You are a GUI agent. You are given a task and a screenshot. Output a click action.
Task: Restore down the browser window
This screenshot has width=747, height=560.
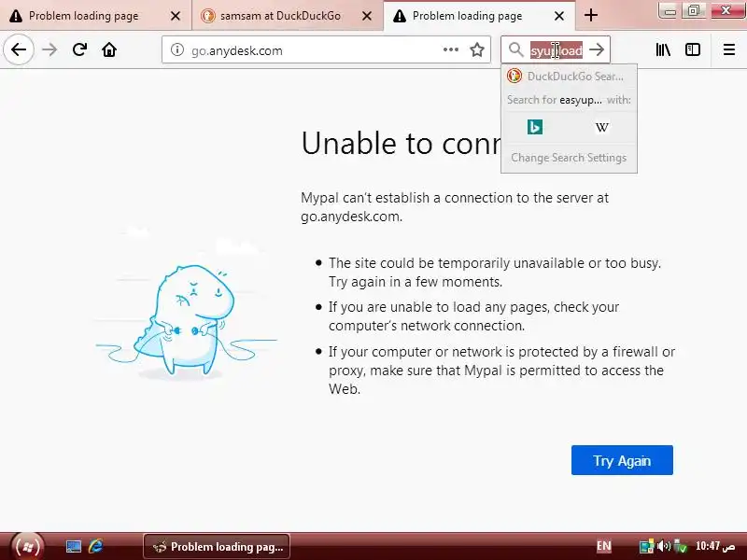click(694, 10)
